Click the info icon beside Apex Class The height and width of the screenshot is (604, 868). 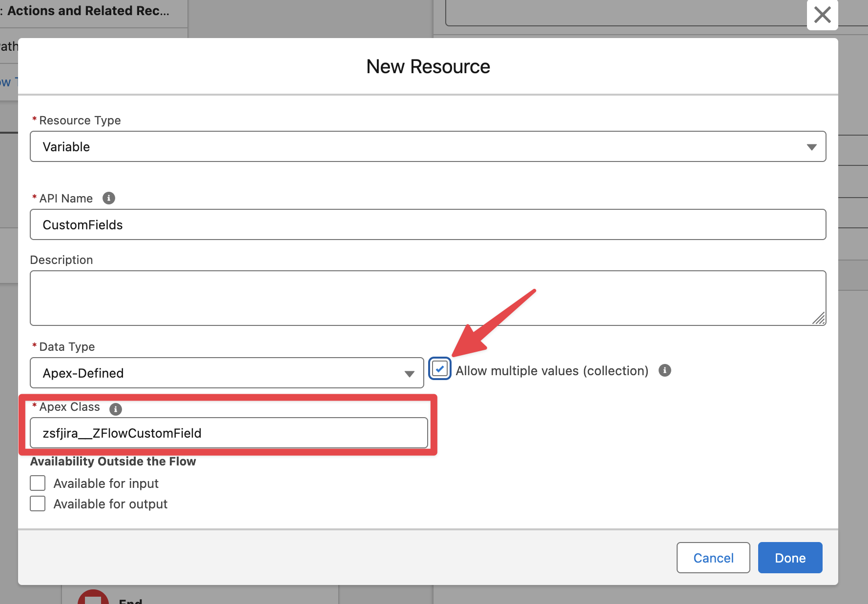tap(116, 409)
